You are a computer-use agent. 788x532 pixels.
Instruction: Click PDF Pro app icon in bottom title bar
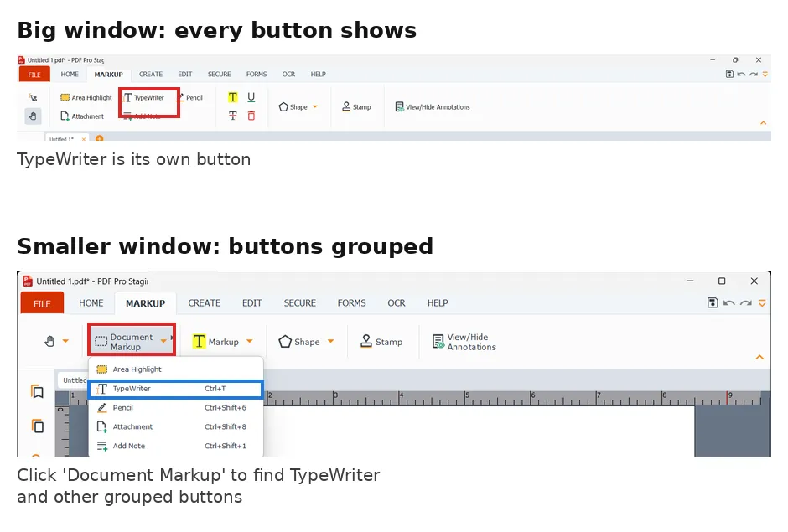coord(29,281)
